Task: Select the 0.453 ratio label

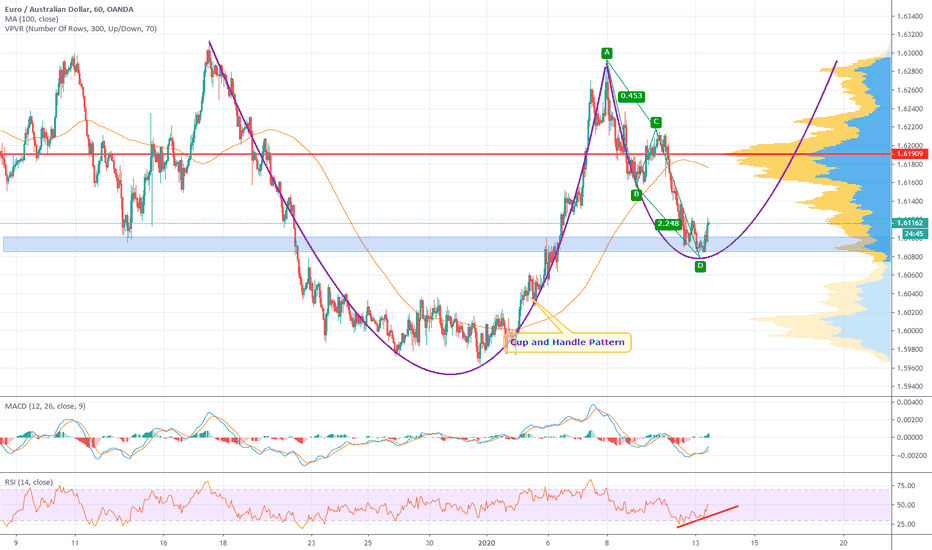Action: (631, 97)
